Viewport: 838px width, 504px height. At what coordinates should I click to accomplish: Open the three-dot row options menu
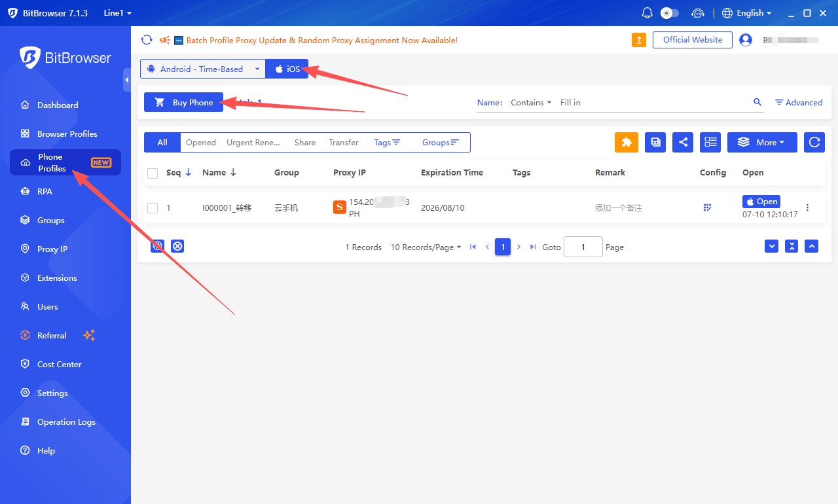807,207
